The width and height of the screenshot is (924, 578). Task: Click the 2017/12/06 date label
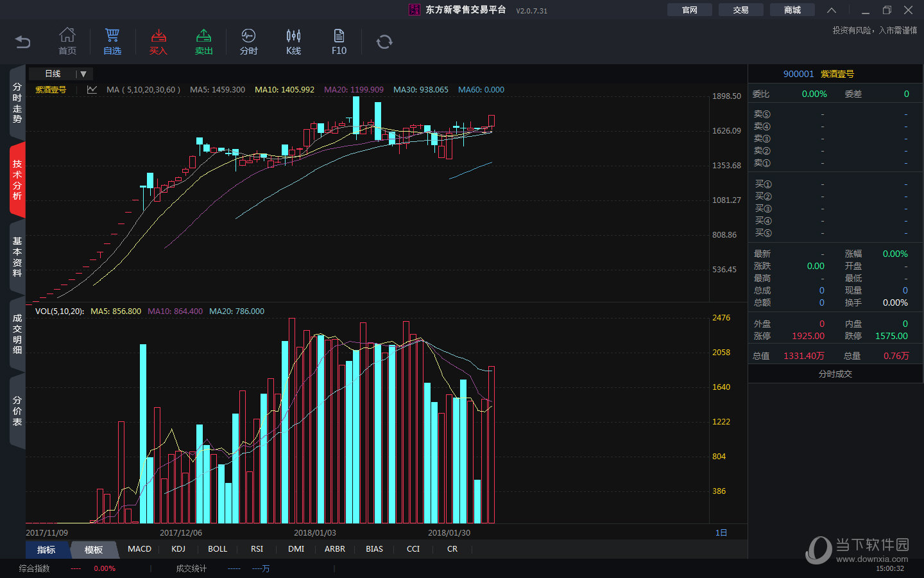click(181, 533)
